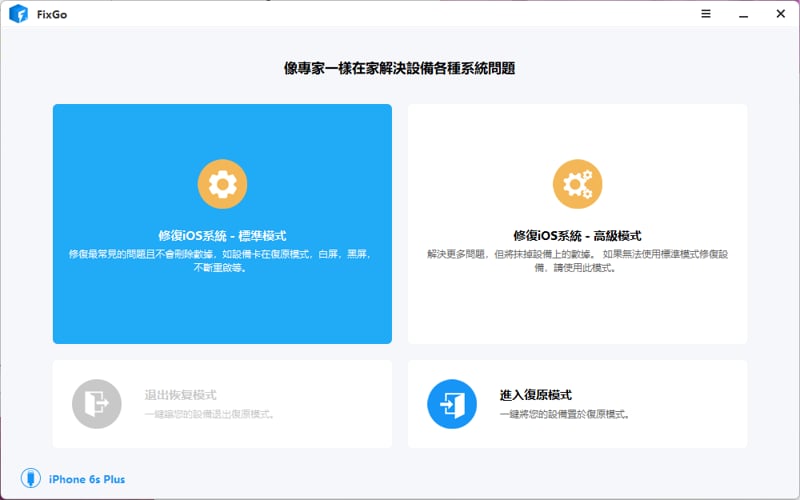The width and height of the screenshot is (800, 500).
Task: Select 修復iOS系統 - 標準模式 title
Action: point(222,236)
